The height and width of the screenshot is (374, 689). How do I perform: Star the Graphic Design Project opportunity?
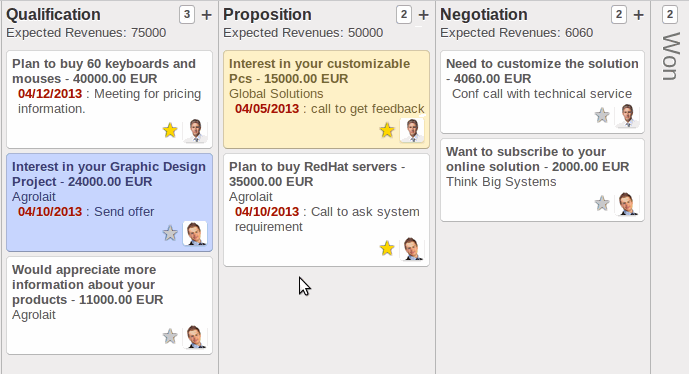click(x=170, y=233)
